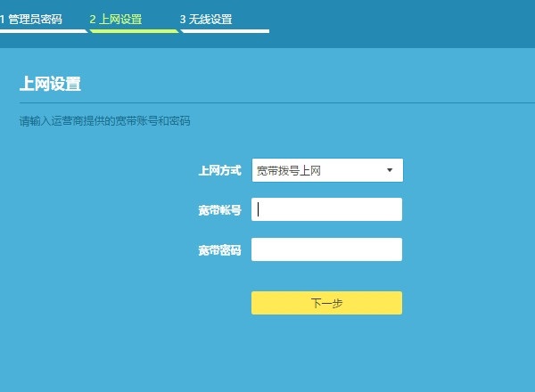Click the 宽带拨号上网 combo box
Image resolution: width=535 pixels, height=392 pixels.
click(x=317, y=170)
